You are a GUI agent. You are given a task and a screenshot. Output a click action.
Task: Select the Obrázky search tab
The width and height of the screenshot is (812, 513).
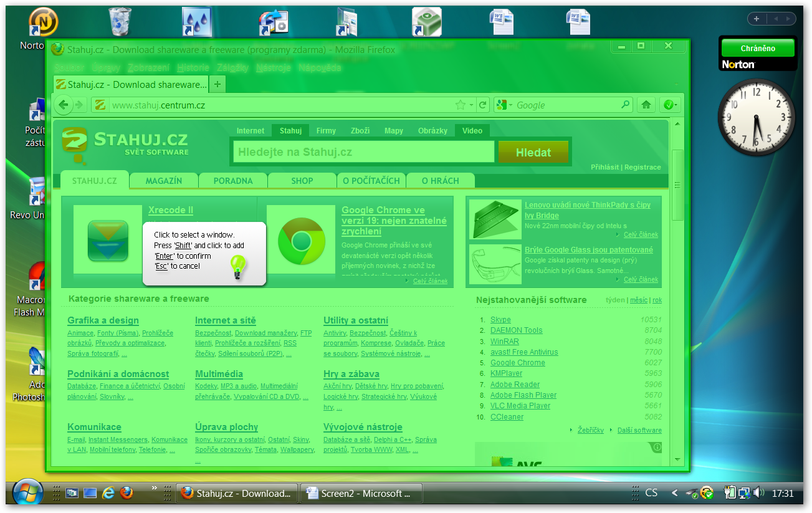(432, 131)
